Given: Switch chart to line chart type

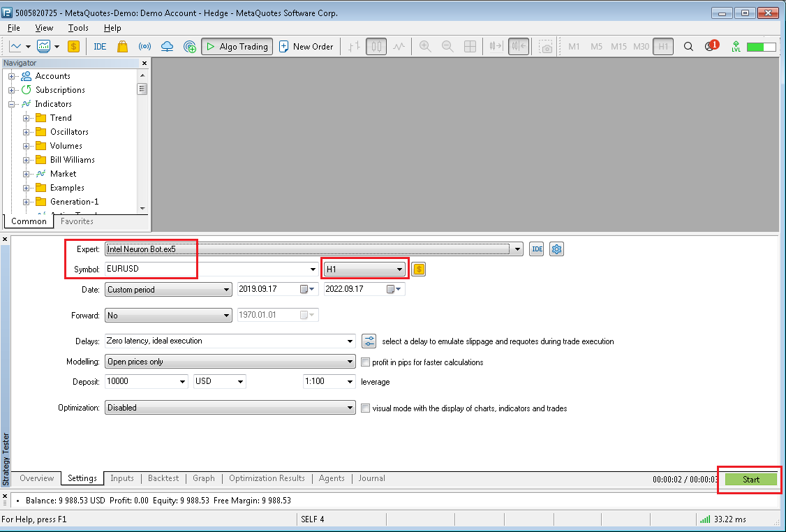Looking at the screenshot, I should coord(399,47).
